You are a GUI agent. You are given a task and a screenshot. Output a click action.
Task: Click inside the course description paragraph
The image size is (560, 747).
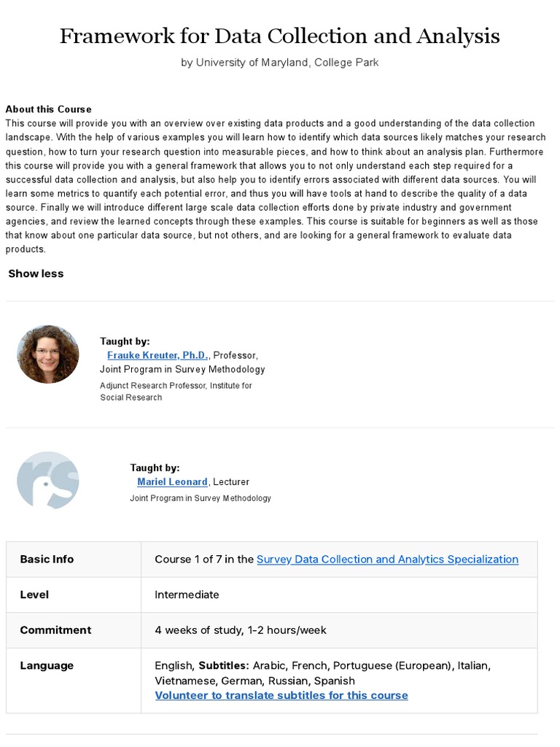coord(276,186)
